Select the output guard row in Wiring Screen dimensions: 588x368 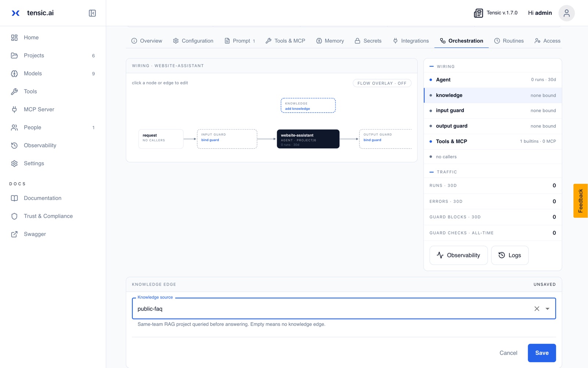tap(493, 126)
